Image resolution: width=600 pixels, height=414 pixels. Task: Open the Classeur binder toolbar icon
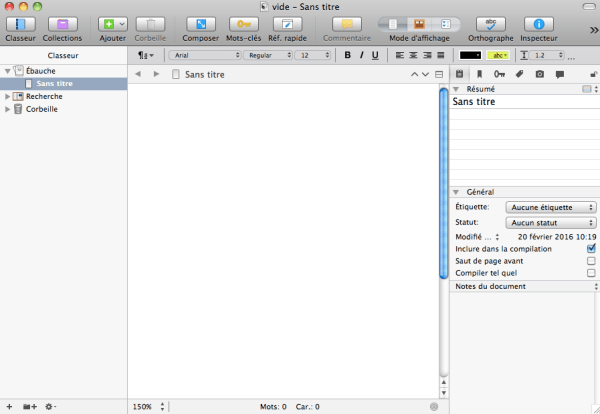tap(19, 23)
